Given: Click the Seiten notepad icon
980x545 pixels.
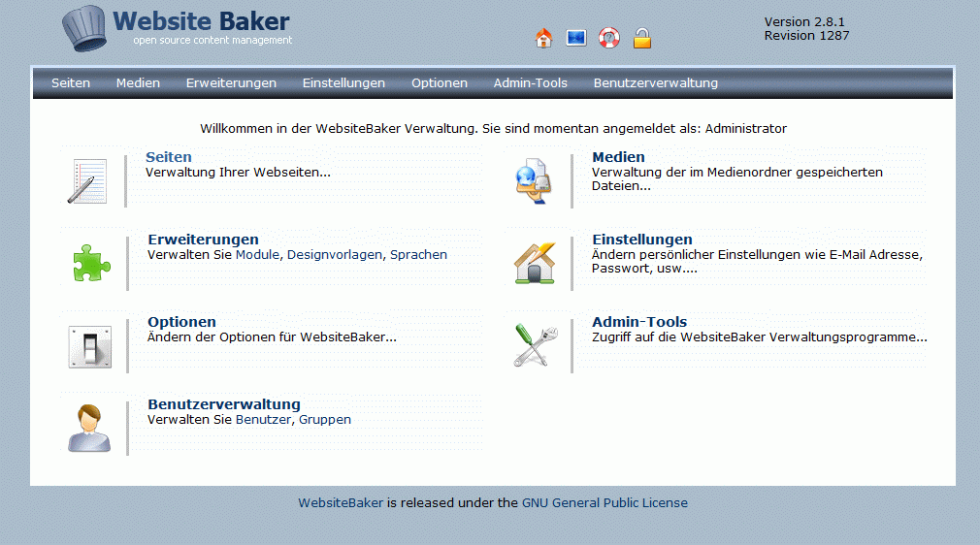Looking at the screenshot, I should 88,181.
